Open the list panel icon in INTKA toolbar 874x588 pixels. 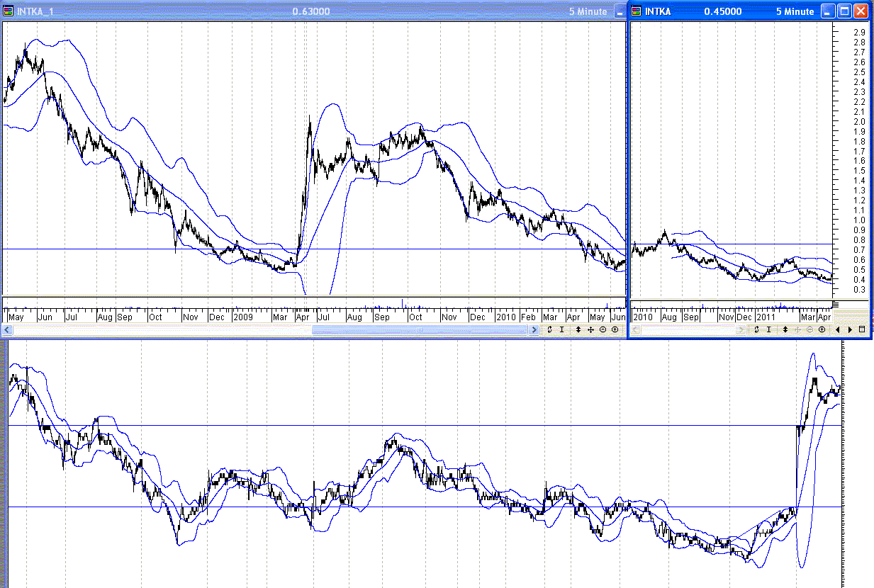(862, 330)
